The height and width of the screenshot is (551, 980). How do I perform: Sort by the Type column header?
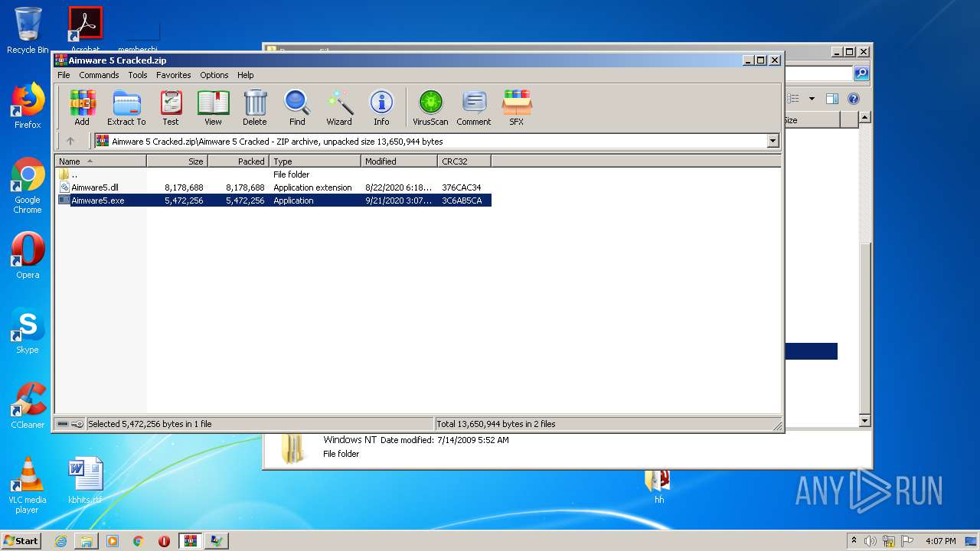pos(315,161)
